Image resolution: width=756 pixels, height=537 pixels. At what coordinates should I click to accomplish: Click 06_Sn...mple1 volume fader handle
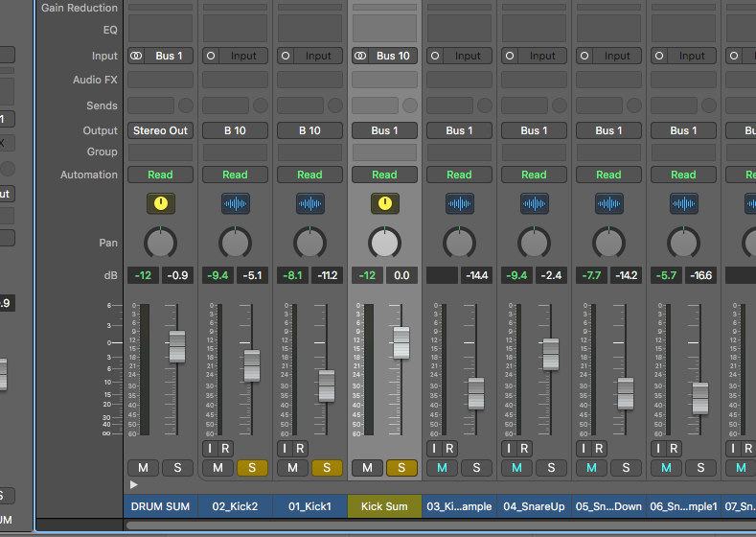(x=700, y=398)
